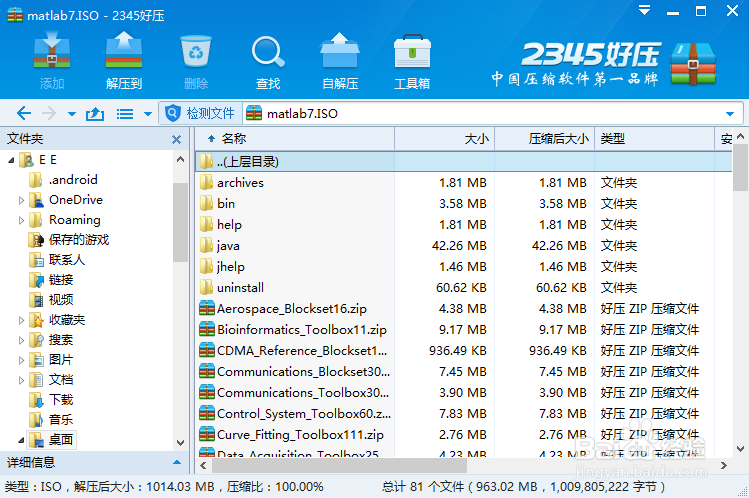Sort by the 大小 column header
749x498 pixels.
445,139
